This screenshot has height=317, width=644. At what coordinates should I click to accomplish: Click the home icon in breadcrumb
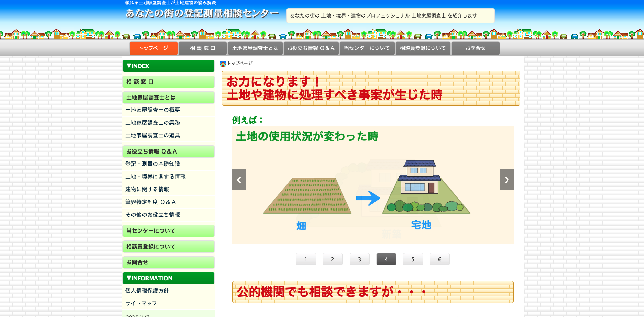click(223, 64)
